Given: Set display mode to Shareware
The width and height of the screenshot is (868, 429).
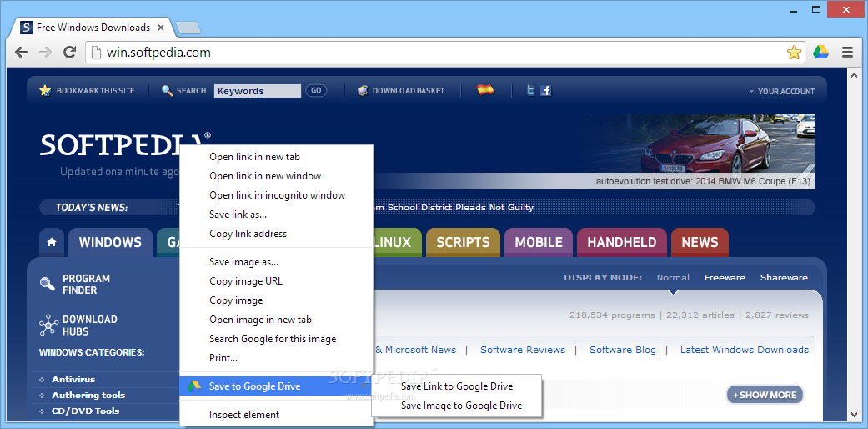Looking at the screenshot, I should [784, 278].
